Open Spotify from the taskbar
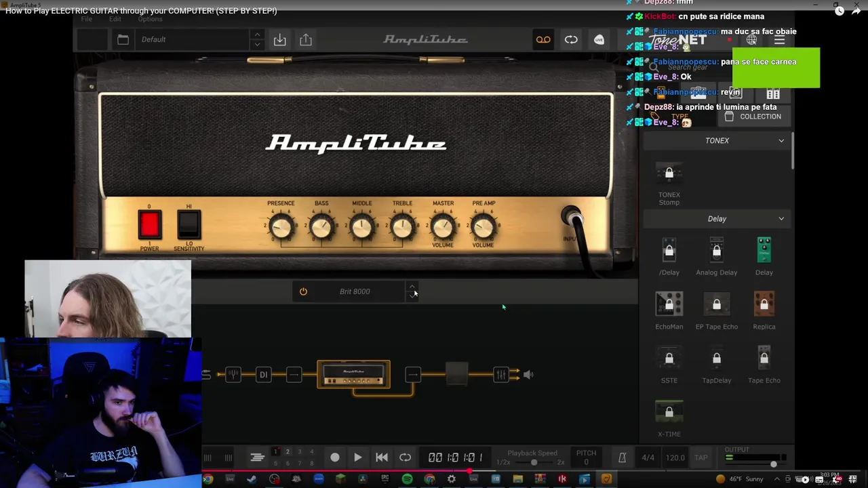This screenshot has width=868, height=488. (x=407, y=479)
